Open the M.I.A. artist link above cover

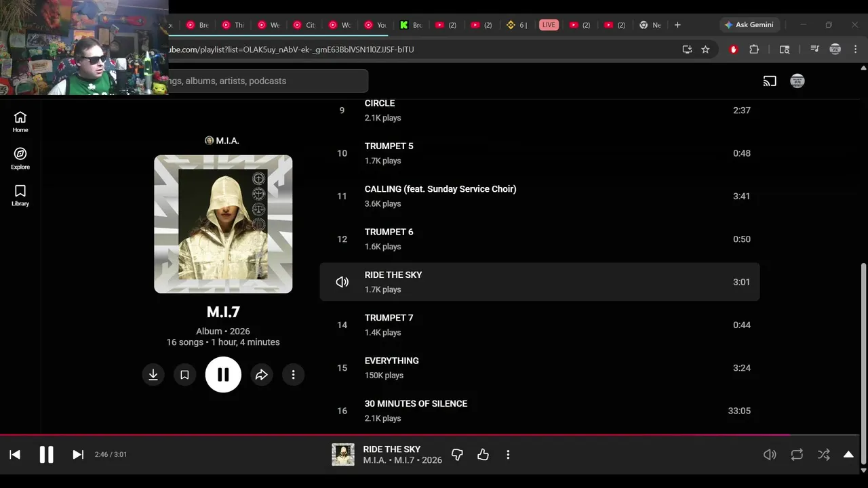(x=222, y=140)
